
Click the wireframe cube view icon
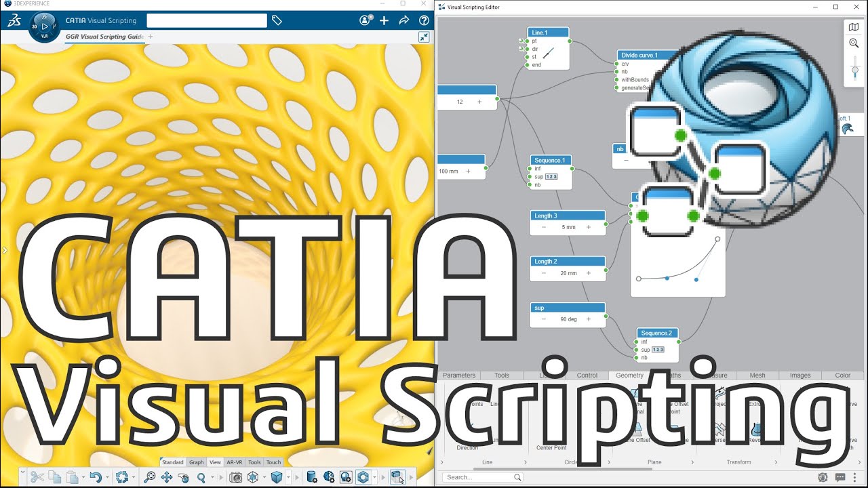253,477
